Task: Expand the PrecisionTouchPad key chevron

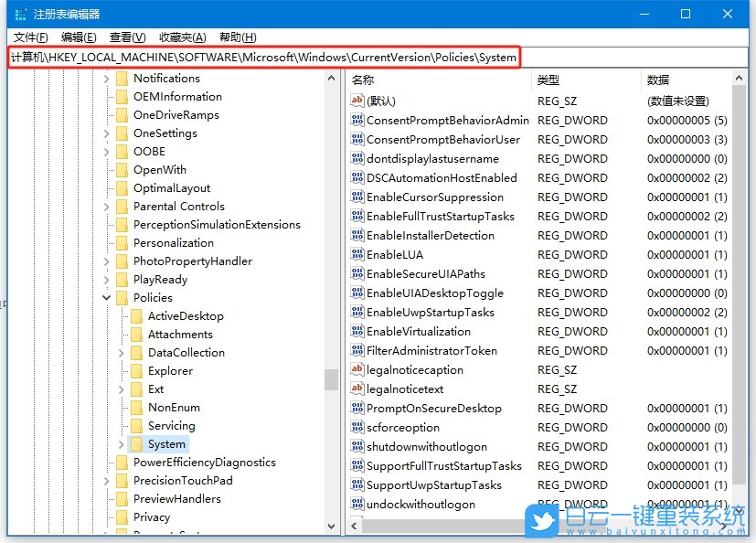Action: click(x=107, y=480)
